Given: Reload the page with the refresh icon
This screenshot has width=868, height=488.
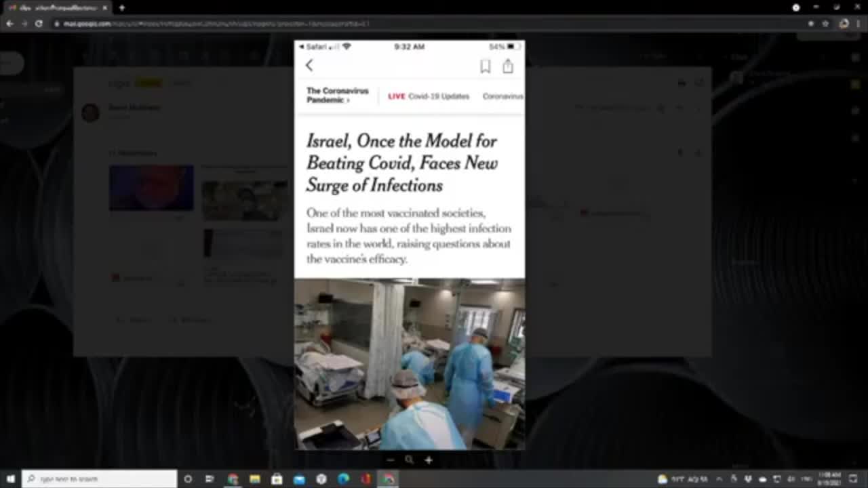Looking at the screenshot, I should click(39, 23).
